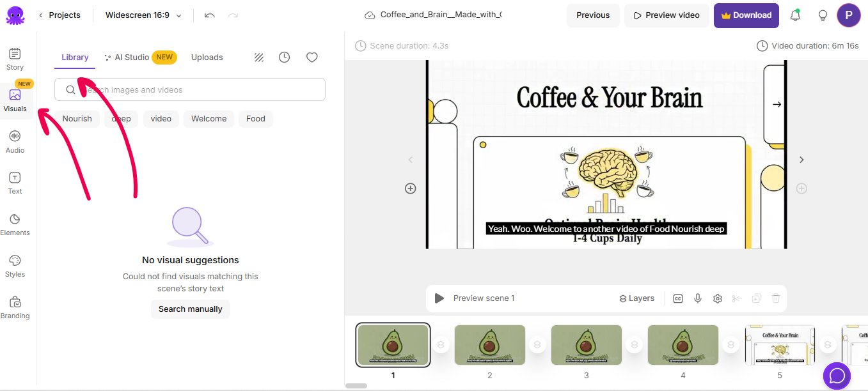Open the AI Studio tab
This screenshot has height=391, width=868.
132,57
